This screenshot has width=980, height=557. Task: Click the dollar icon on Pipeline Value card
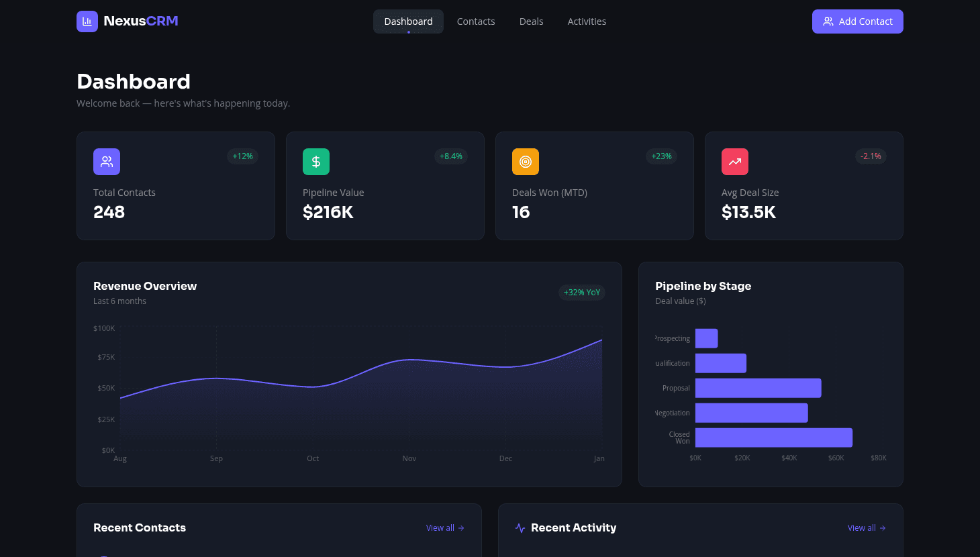pos(316,161)
